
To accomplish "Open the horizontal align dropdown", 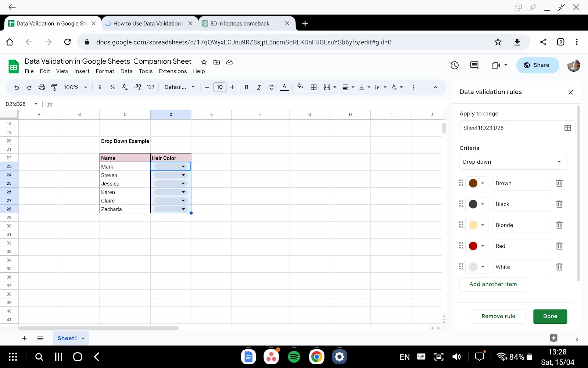I will [x=348, y=87].
